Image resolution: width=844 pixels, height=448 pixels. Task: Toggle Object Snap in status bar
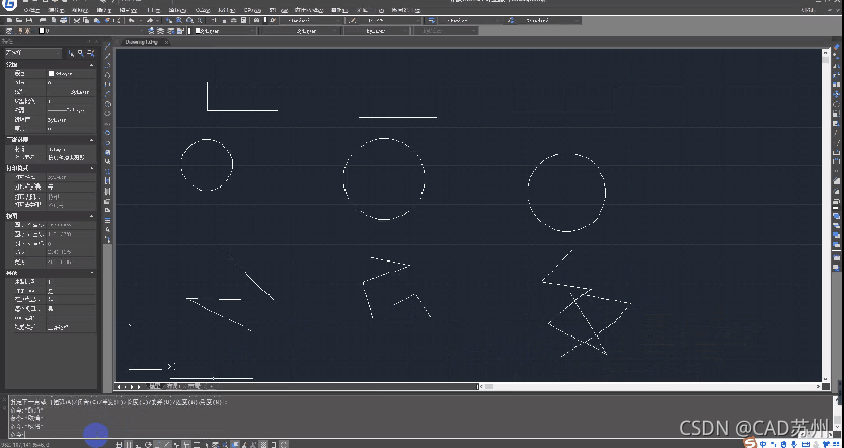[158, 444]
